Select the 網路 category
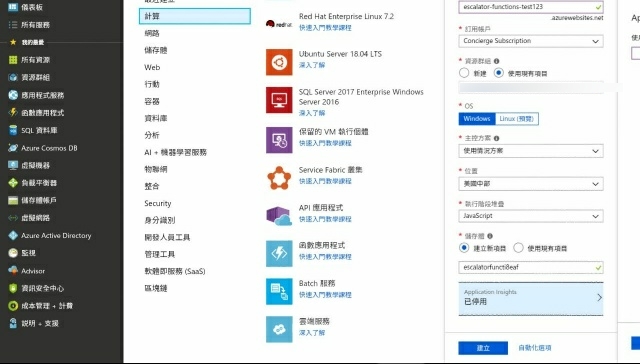This screenshot has width=640, height=364. pyautogui.click(x=152, y=33)
